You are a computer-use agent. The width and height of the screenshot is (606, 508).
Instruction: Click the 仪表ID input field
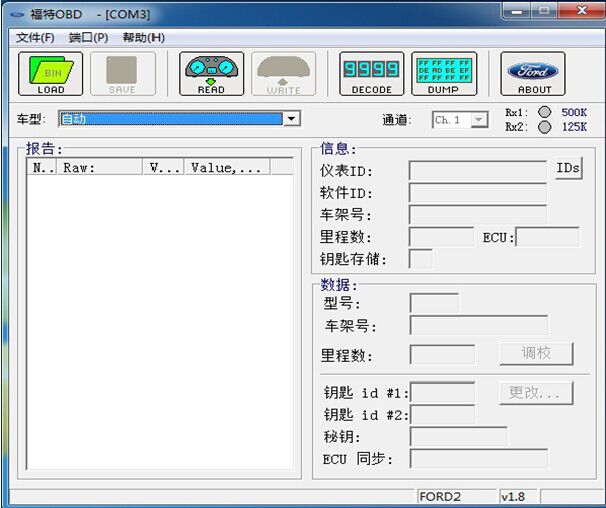coord(477,171)
